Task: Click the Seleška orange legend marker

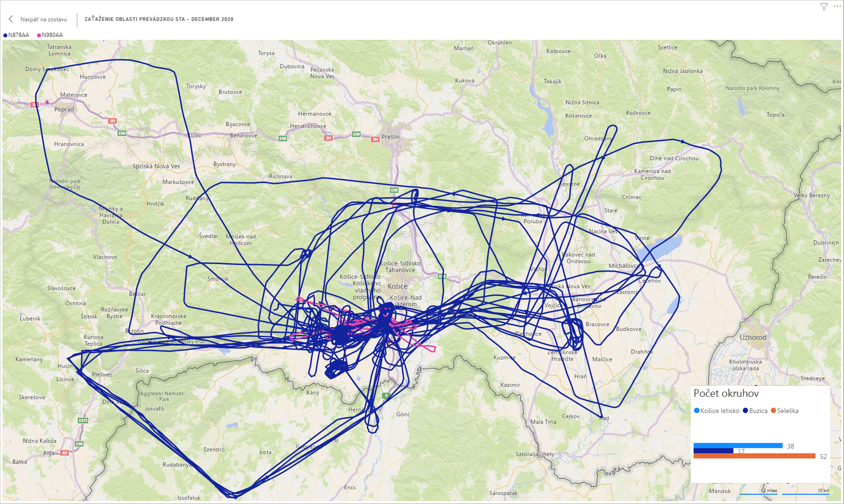Action: tap(773, 411)
